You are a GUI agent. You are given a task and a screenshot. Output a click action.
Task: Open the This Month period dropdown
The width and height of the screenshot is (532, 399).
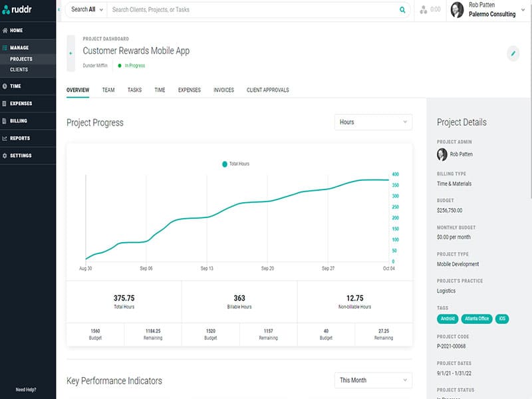373,380
